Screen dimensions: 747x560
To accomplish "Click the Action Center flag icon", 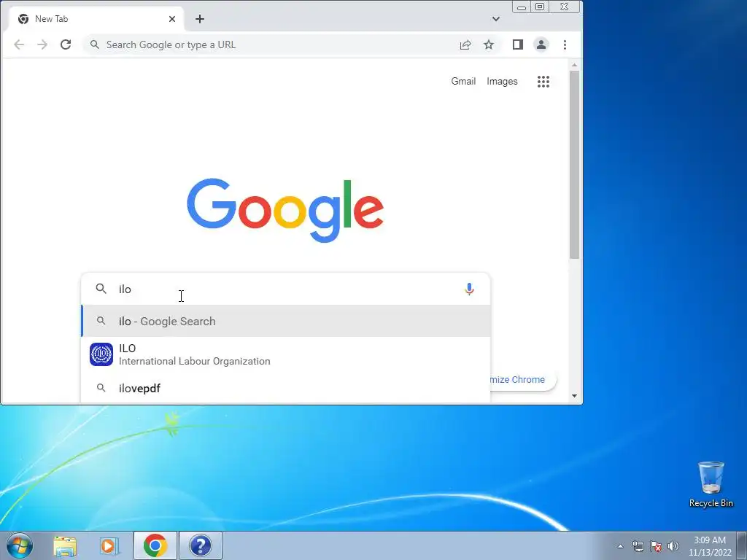I will pos(656,546).
